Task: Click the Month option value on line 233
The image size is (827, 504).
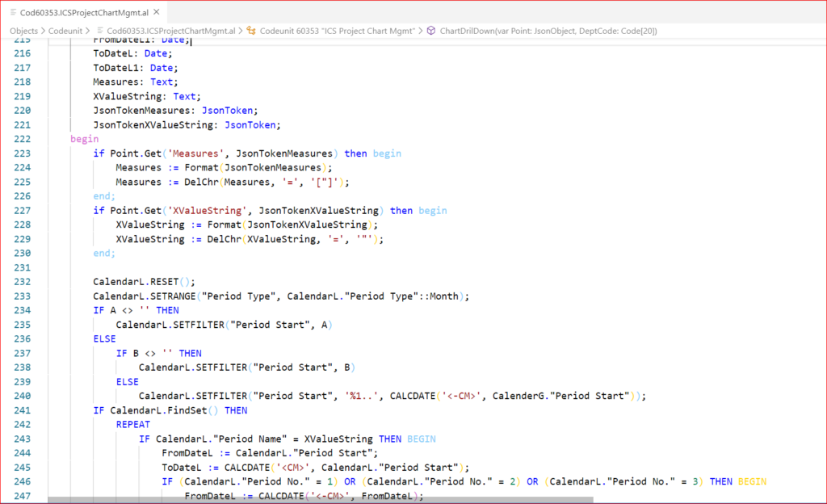Action: 444,296
